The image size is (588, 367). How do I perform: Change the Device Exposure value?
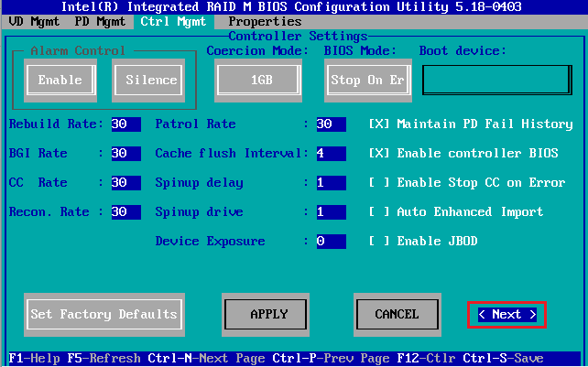pyautogui.click(x=332, y=242)
